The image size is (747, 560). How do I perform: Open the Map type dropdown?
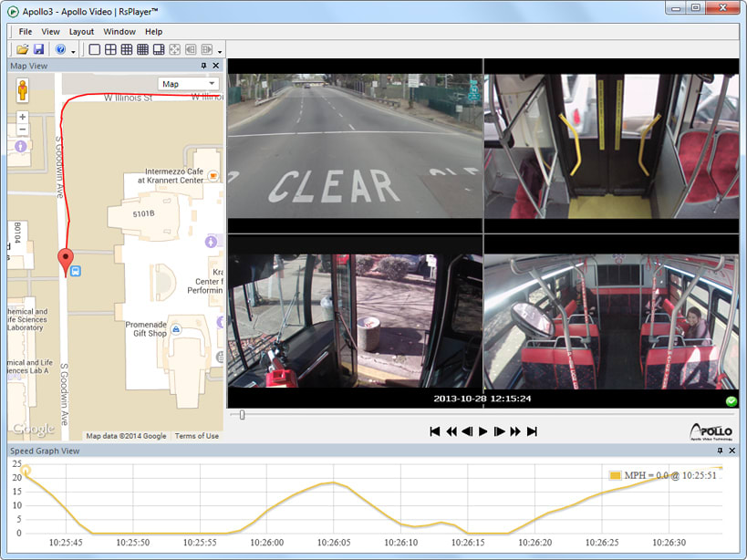coord(188,83)
